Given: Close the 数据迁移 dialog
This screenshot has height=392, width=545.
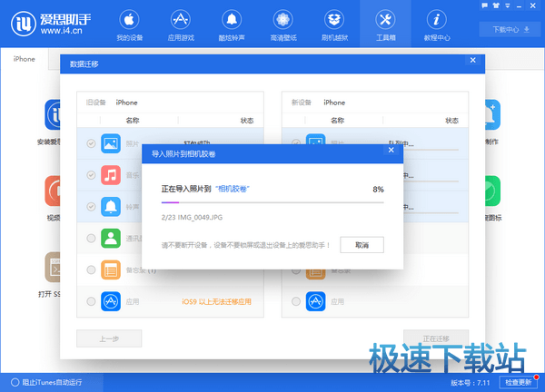Looking at the screenshot, I should [472, 60].
